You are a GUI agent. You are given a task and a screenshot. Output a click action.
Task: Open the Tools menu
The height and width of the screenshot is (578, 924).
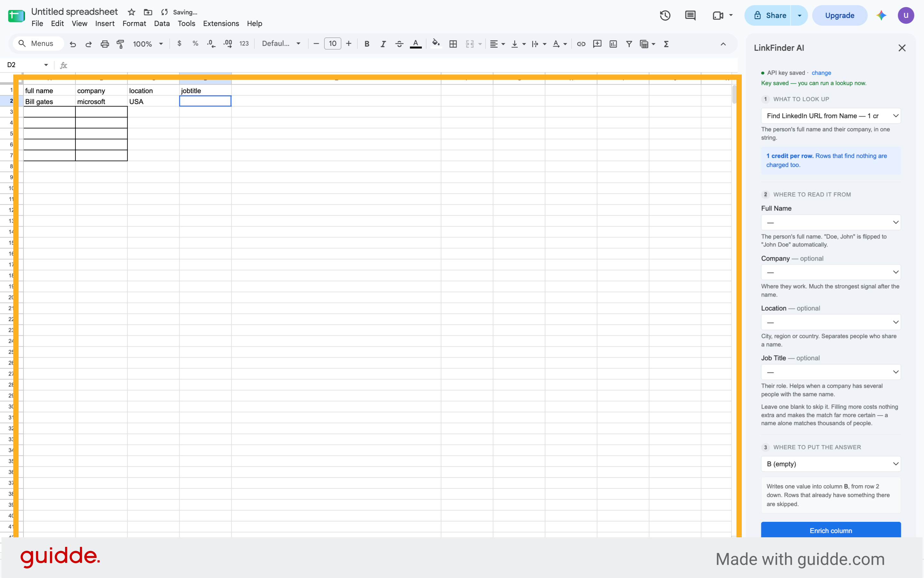coord(186,23)
